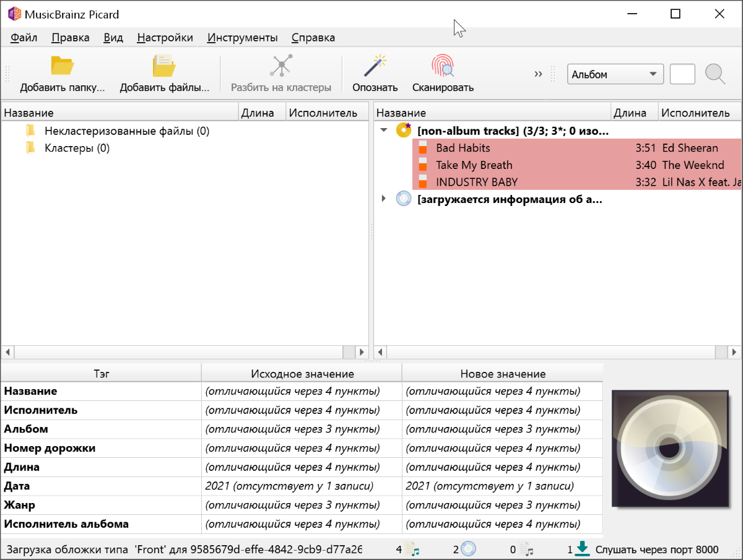The image size is (743, 560).
Task: Sort left pane by Название column
Action: pyautogui.click(x=119, y=113)
